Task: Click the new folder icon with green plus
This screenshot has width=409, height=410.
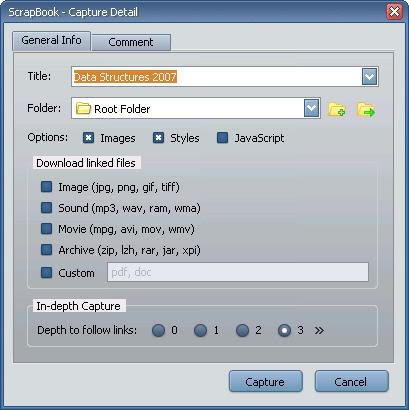Action: (x=336, y=109)
